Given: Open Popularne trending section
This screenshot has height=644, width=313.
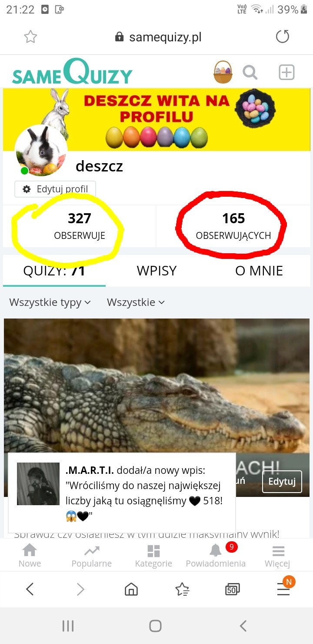Looking at the screenshot, I should tap(92, 556).
